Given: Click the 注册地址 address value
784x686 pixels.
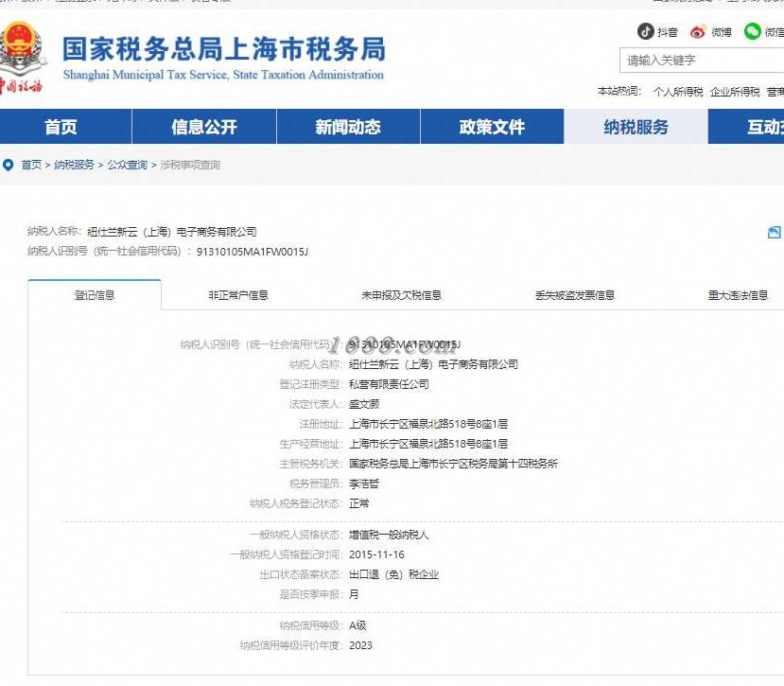Looking at the screenshot, I should pos(428,424).
